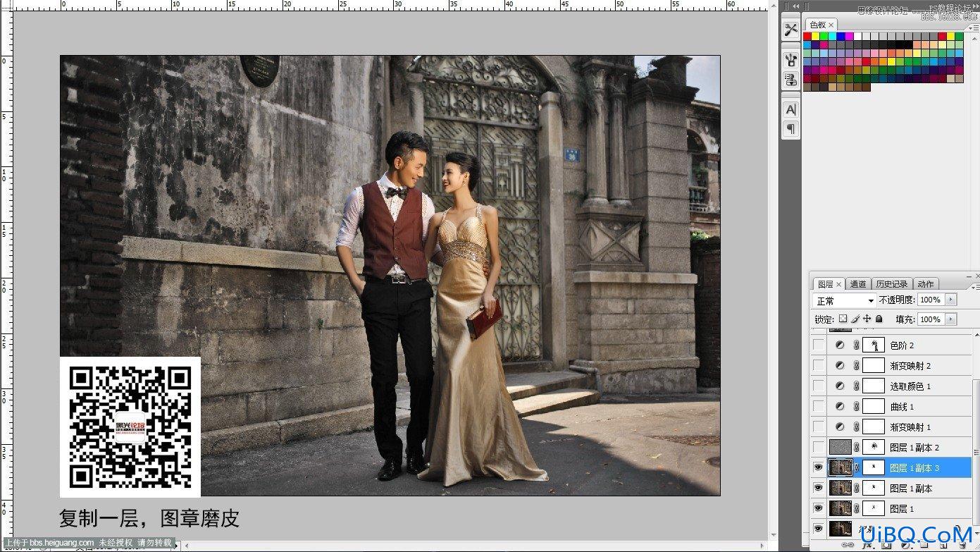Viewport: 980px width, 552px height.
Task: Select the 色阶 2 layer mask thumbnail
Action: tap(874, 345)
